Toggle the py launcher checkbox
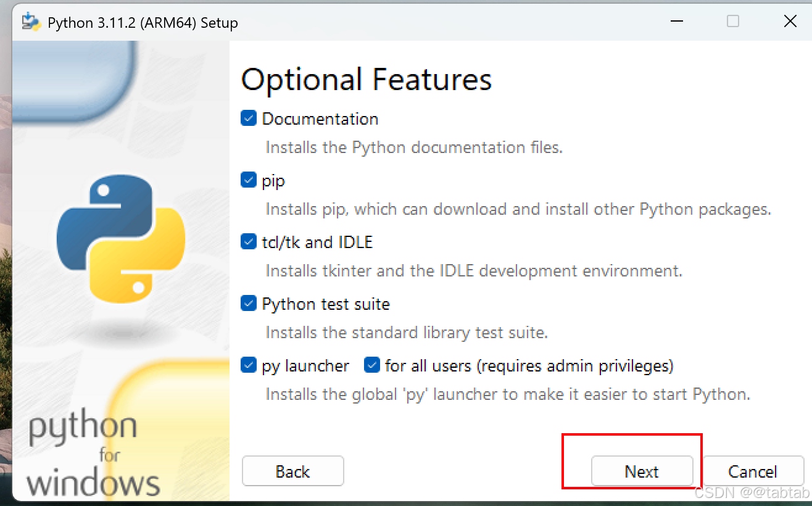 249,365
